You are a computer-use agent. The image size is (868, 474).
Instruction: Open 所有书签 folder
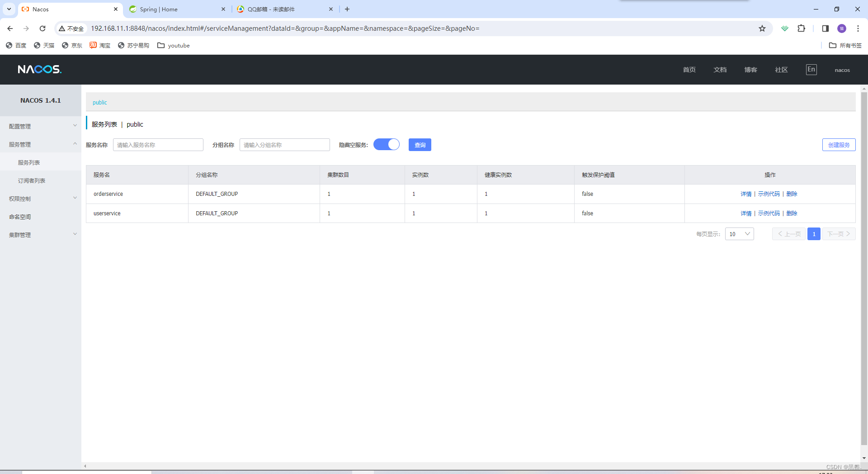point(845,45)
